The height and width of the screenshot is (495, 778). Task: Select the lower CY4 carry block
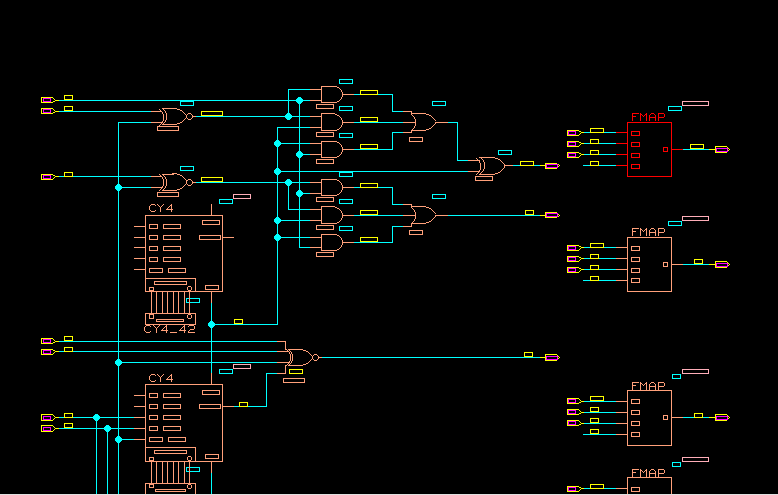coord(184,422)
